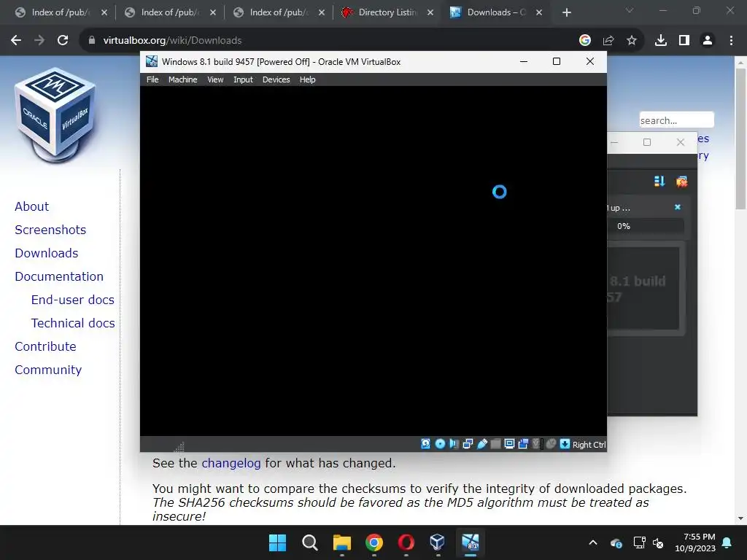Click the mouse integration indicator icon

551,444
